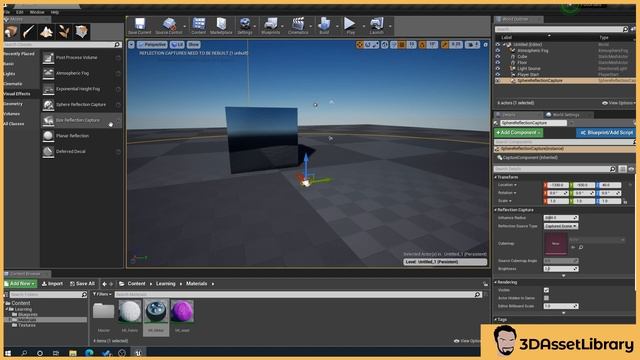Toggle the viewport scale snap icon
Viewport: 640px width, 360px height.
pos(445,44)
